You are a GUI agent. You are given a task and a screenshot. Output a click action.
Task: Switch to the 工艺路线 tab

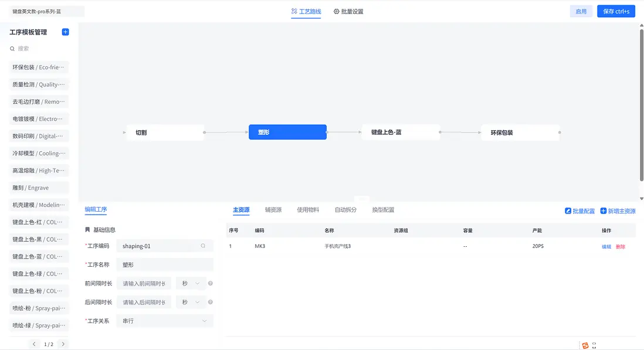point(306,12)
